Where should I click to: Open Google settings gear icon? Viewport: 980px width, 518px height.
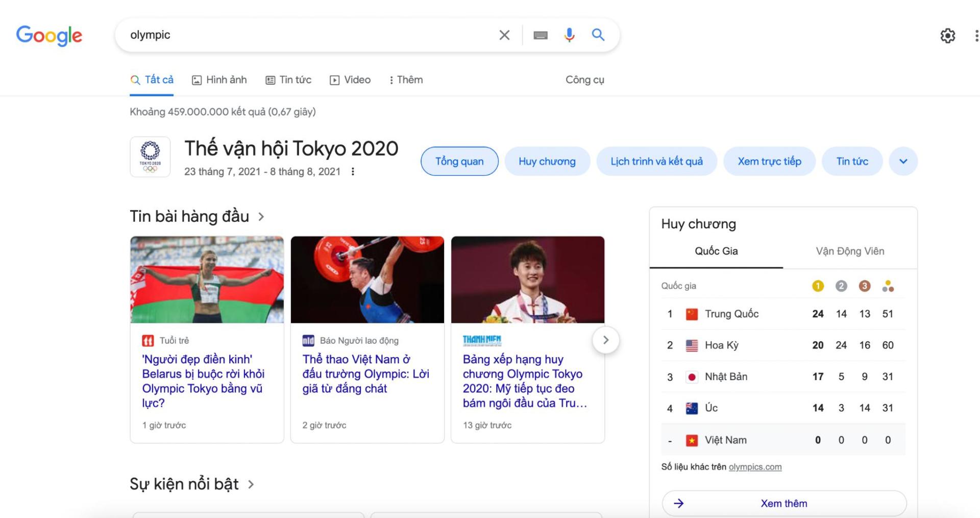[948, 35]
